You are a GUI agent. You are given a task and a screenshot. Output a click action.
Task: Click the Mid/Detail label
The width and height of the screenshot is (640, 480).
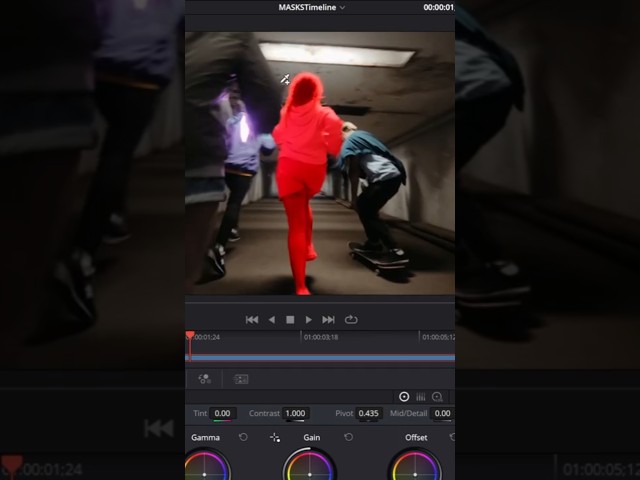pos(408,413)
